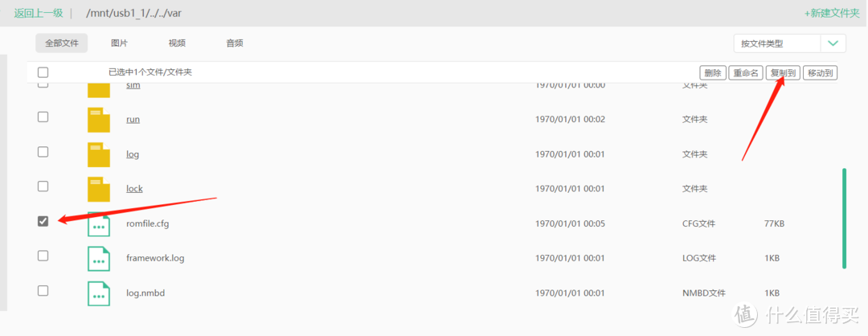Screen dimensions: 868x336
Task: Click the green dropdown chevron icon
Action: click(x=833, y=43)
